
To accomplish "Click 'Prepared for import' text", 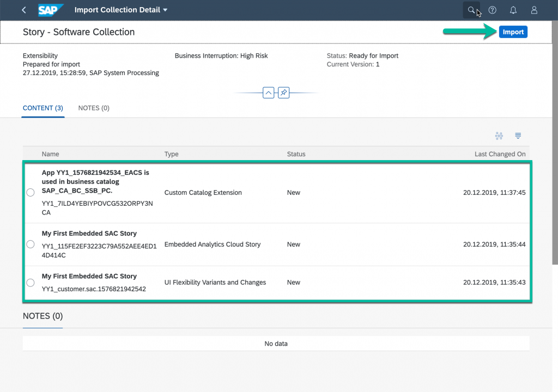I will tap(51, 64).
